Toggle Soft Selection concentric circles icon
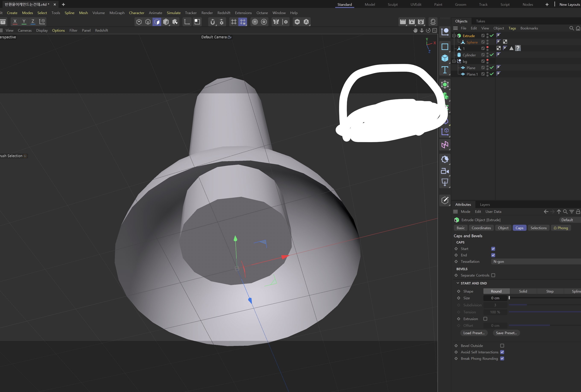The image size is (581, 392). [x=255, y=22]
